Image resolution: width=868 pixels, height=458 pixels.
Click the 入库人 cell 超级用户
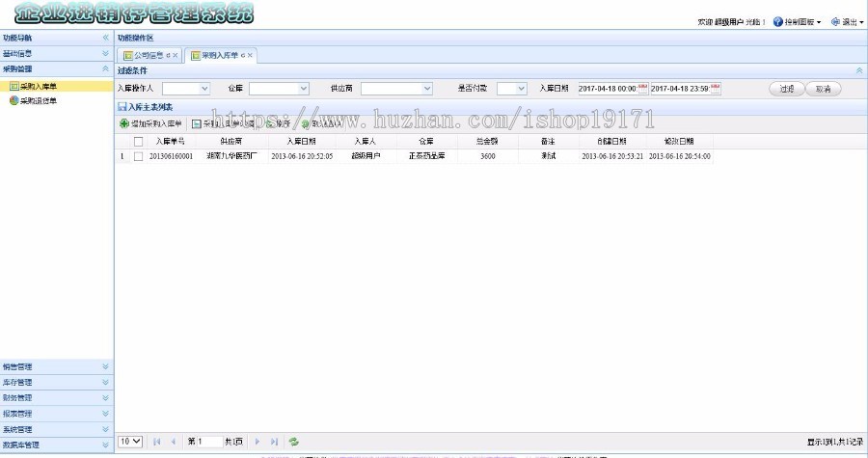click(366, 156)
